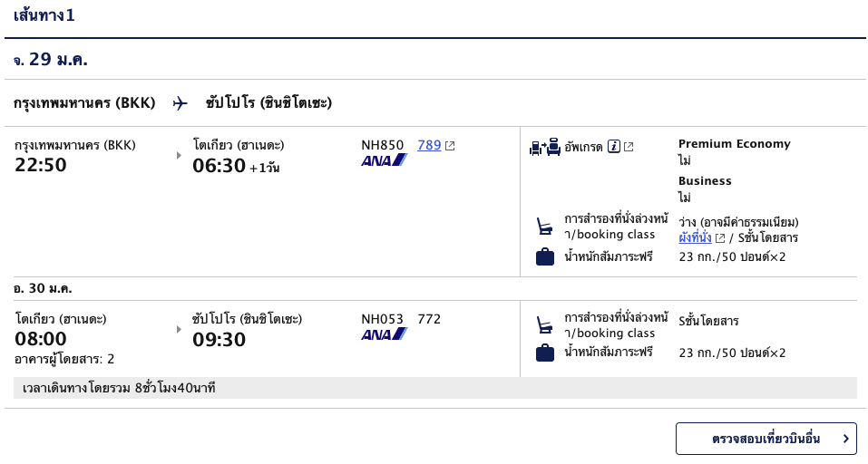Click the ANA logo under NH053
The width and height of the screenshot is (868, 464).
(385, 334)
